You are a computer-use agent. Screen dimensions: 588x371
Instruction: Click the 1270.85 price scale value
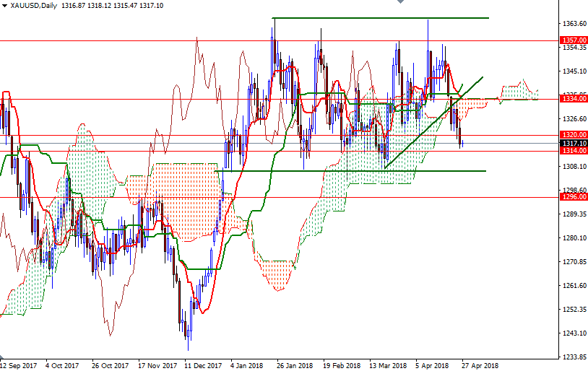tap(574, 261)
